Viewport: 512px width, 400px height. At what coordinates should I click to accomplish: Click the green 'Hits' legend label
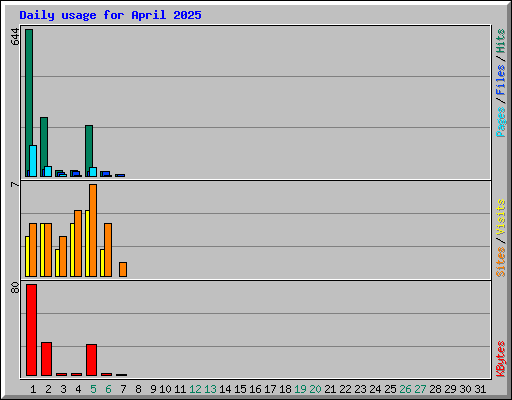[x=501, y=41]
